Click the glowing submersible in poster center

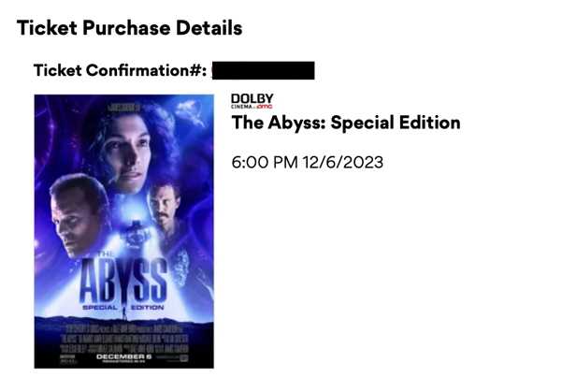(x=136, y=235)
